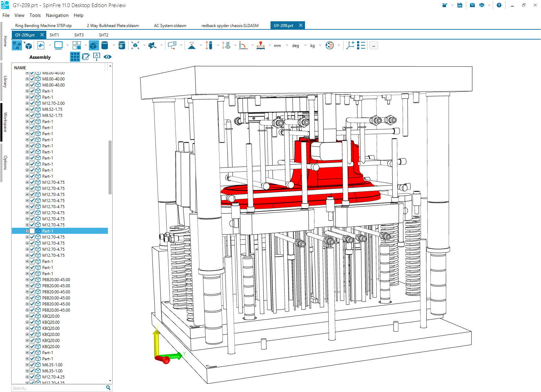Switch to the AC System.sldasm tab

point(170,25)
